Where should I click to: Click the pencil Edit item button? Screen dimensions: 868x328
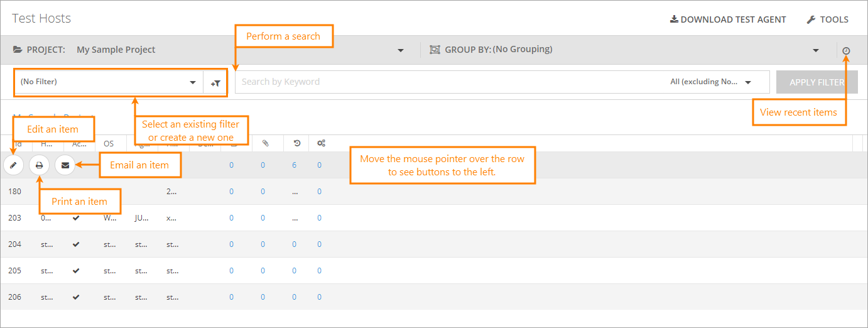[14, 165]
